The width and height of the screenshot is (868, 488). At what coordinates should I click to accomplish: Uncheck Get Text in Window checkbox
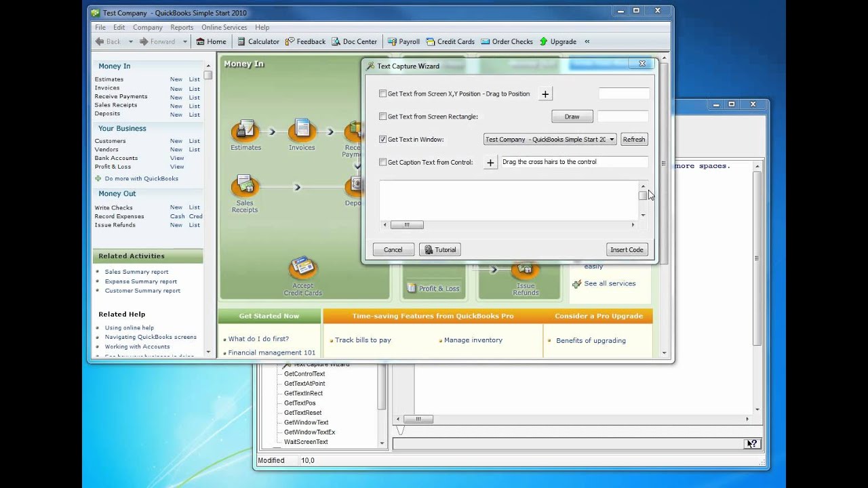tap(382, 139)
